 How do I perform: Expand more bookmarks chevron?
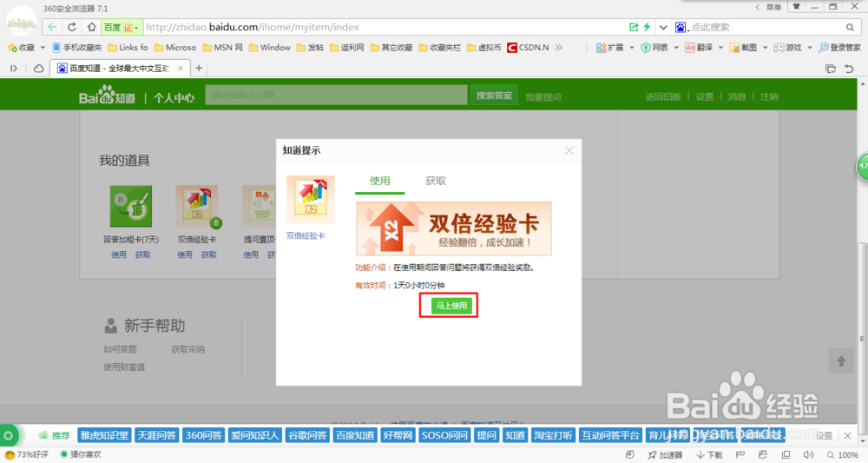pyautogui.click(x=558, y=48)
